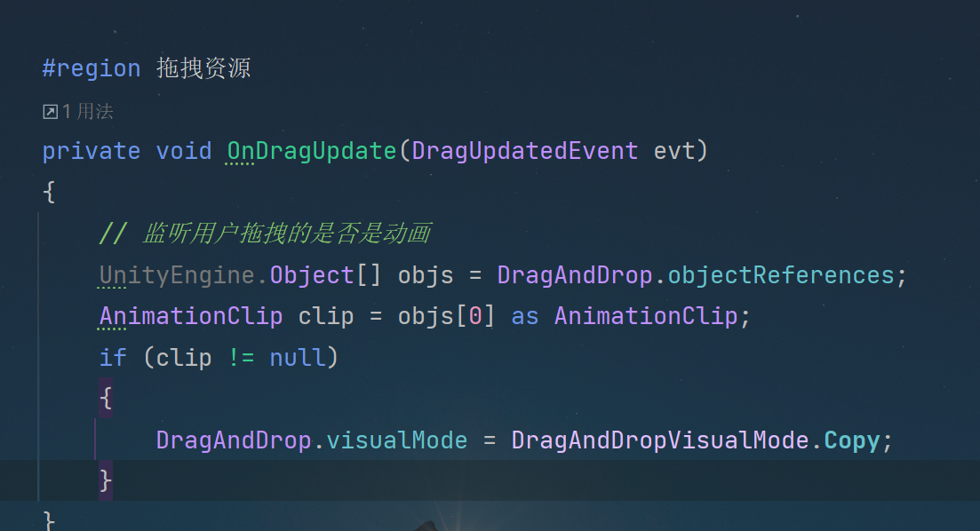Click the OnDragUpdate method name
Screen dimensions: 980x531
(311, 151)
